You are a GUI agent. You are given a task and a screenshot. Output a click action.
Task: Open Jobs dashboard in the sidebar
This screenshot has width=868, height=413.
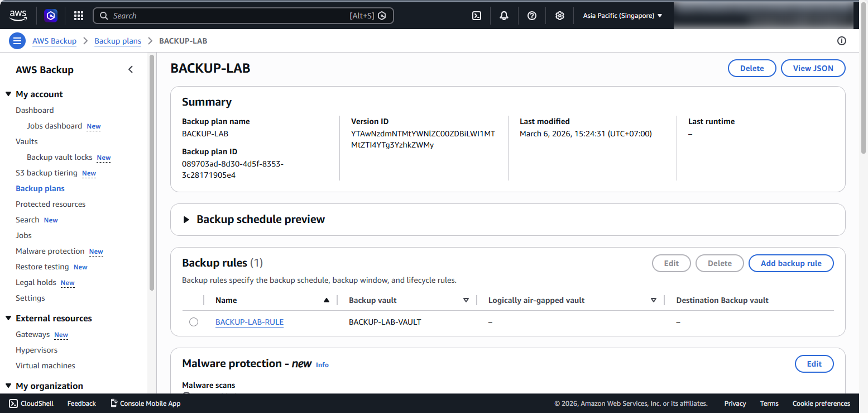click(x=54, y=126)
